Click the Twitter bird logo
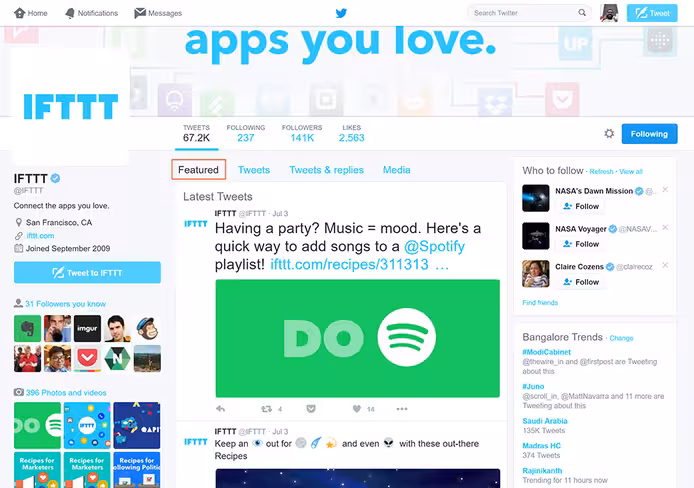This screenshot has width=694, height=488. click(x=341, y=13)
